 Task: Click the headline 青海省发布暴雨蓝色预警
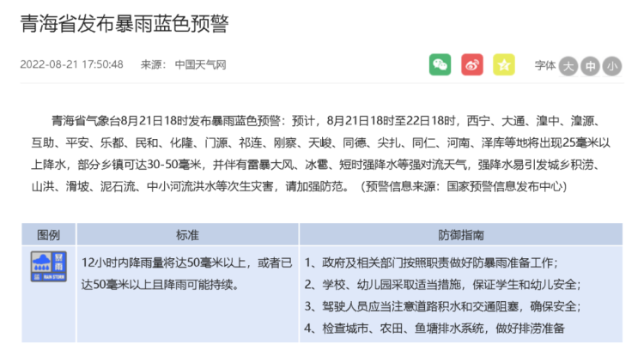(x=124, y=23)
